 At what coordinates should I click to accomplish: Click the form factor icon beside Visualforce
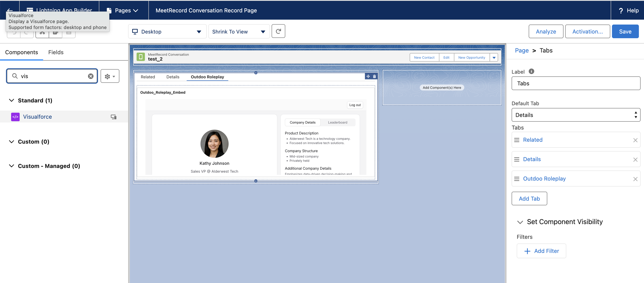coord(114,117)
